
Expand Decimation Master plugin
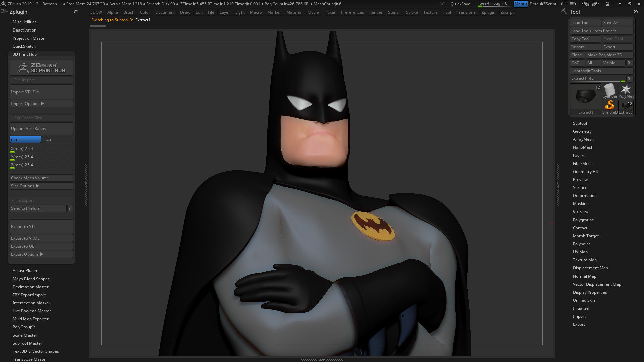pyautogui.click(x=31, y=287)
